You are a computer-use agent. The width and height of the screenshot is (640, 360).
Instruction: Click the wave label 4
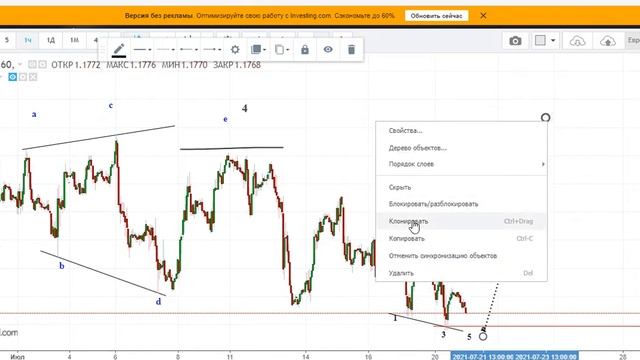click(x=244, y=108)
